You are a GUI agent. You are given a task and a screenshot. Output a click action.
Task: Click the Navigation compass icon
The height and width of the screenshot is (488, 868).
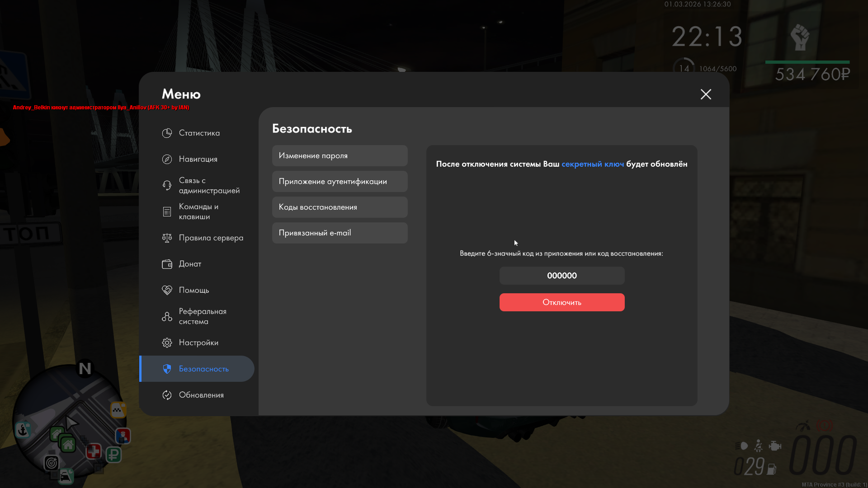[x=167, y=159]
